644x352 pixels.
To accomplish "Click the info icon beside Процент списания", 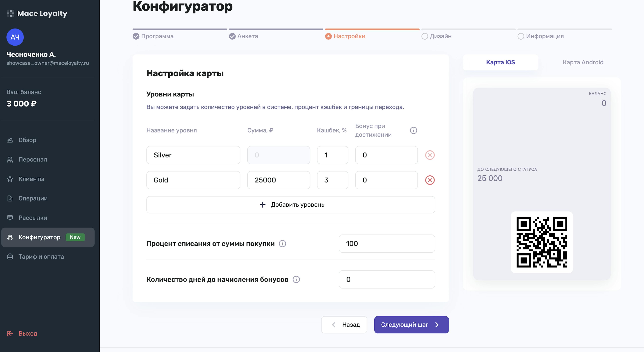I will [x=283, y=243].
